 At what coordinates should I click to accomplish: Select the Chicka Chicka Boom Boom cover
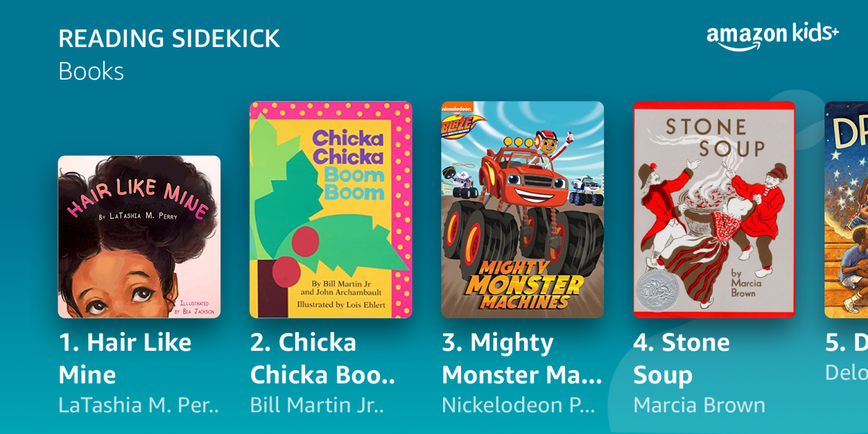[331, 210]
